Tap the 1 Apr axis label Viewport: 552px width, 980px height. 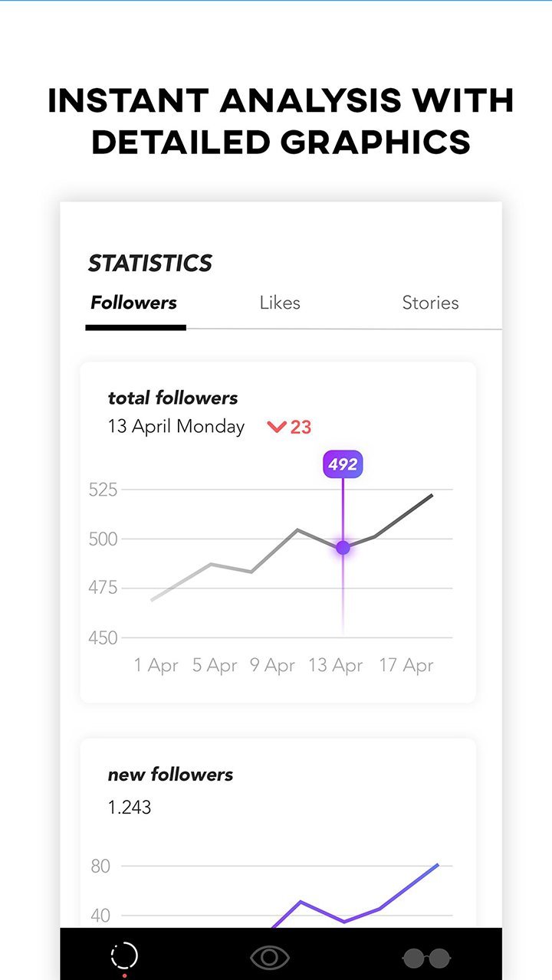click(x=156, y=665)
